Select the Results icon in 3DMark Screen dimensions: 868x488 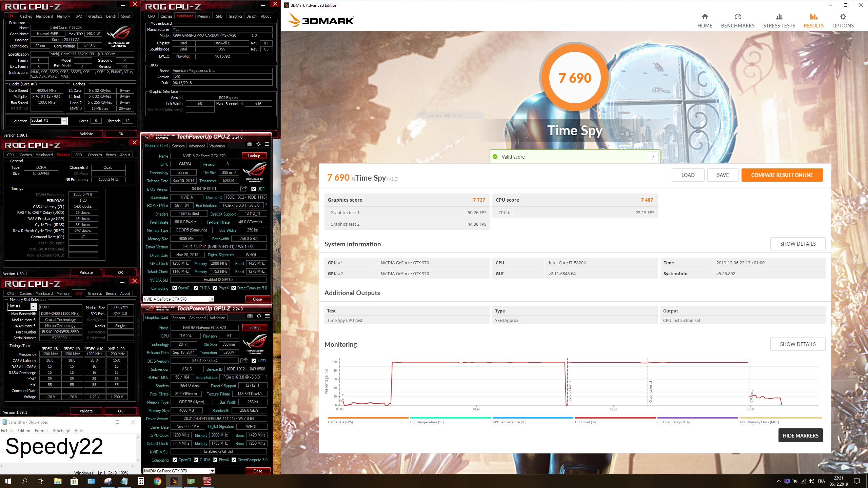coord(813,17)
